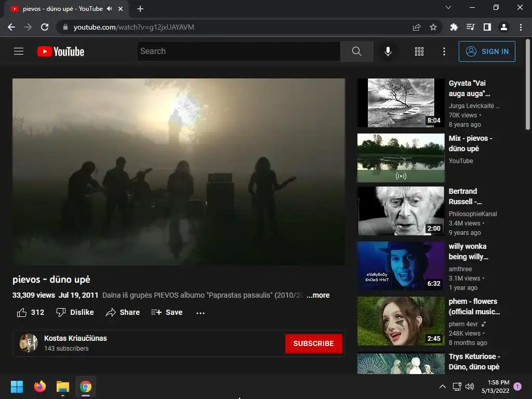
Task: Bookmark this page with star icon
Action: 433,27
